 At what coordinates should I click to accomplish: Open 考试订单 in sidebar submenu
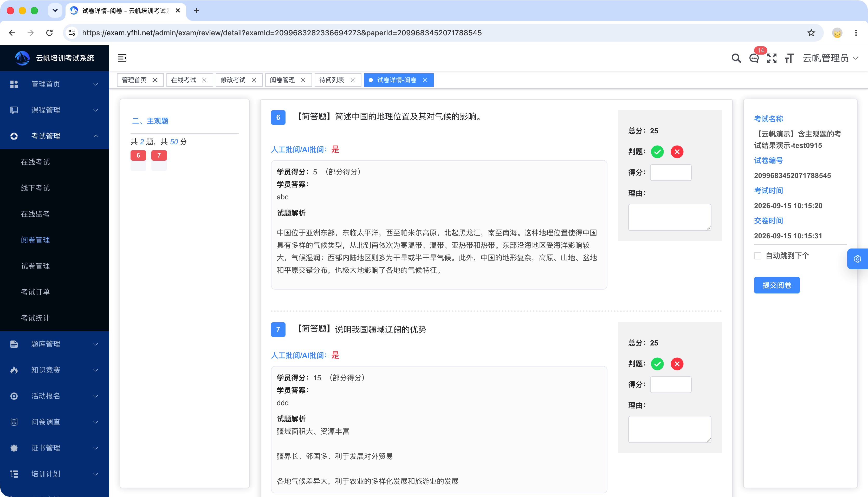pyautogui.click(x=35, y=292)
